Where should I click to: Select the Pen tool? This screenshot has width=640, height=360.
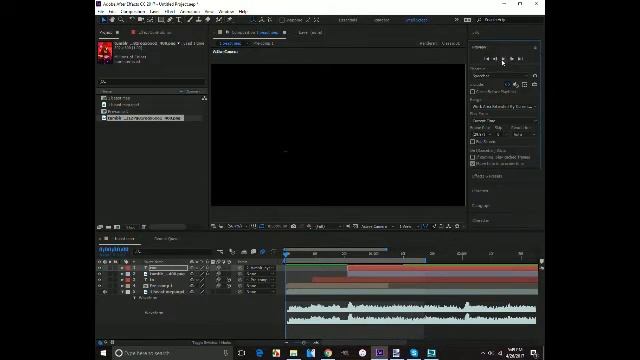(170, 20)
